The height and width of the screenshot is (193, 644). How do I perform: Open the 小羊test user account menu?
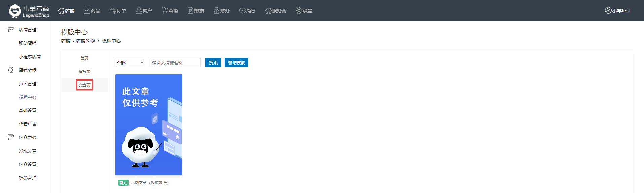pyautogui.click(x=617, y=11)
